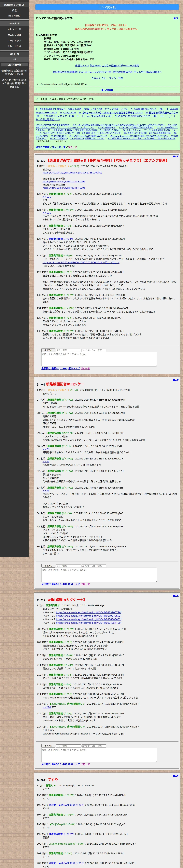183x868 pixels.
Task: Click the ▼ arrow of the wiki路線inカクケー★1 thread
Action: pyautogui.click(x=178, y=595)
